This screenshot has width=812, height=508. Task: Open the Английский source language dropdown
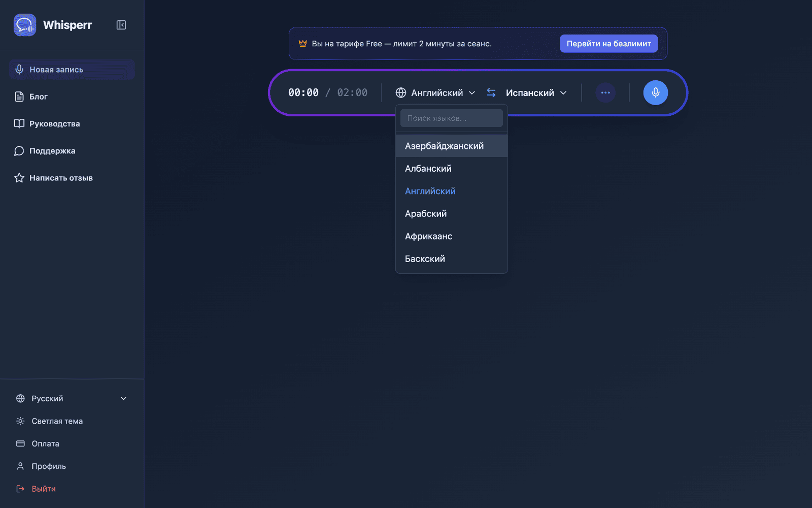pyautogui.click(x=435, y=92)
